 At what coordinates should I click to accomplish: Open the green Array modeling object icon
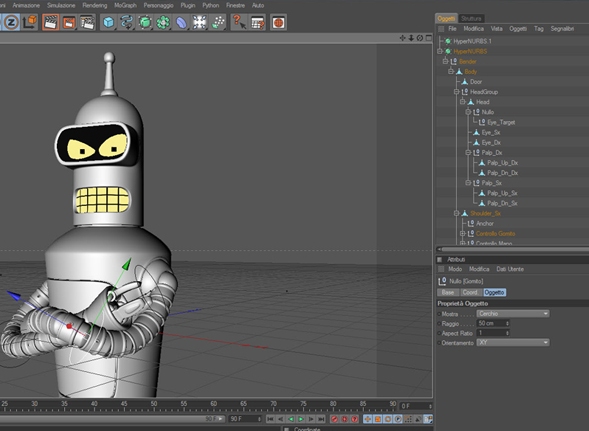pyautogui.click(x=163, y=22)
